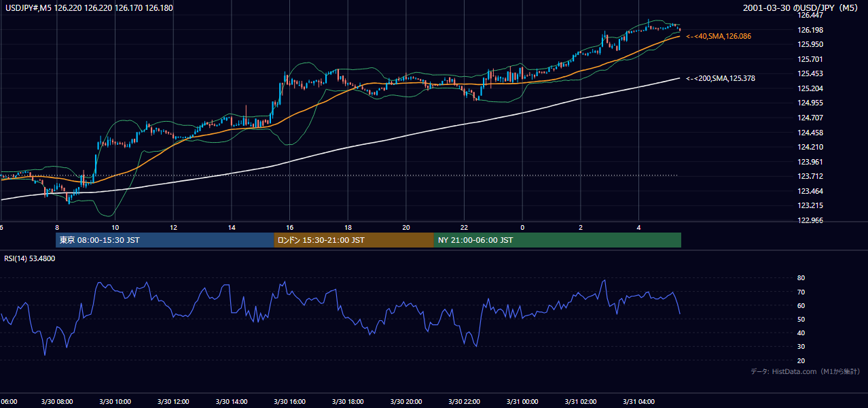
Task: Click bottom date label 3/31 00:00
Action: point(522,402)
